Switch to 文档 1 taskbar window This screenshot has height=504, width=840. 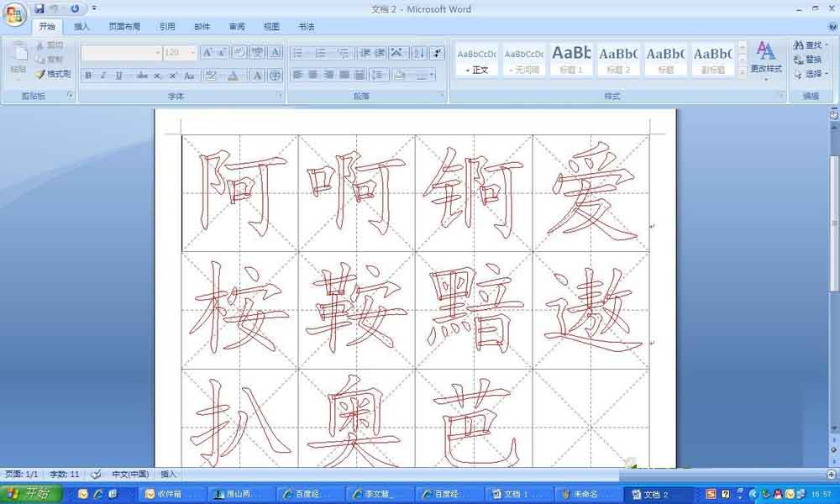tap(517, 494)
